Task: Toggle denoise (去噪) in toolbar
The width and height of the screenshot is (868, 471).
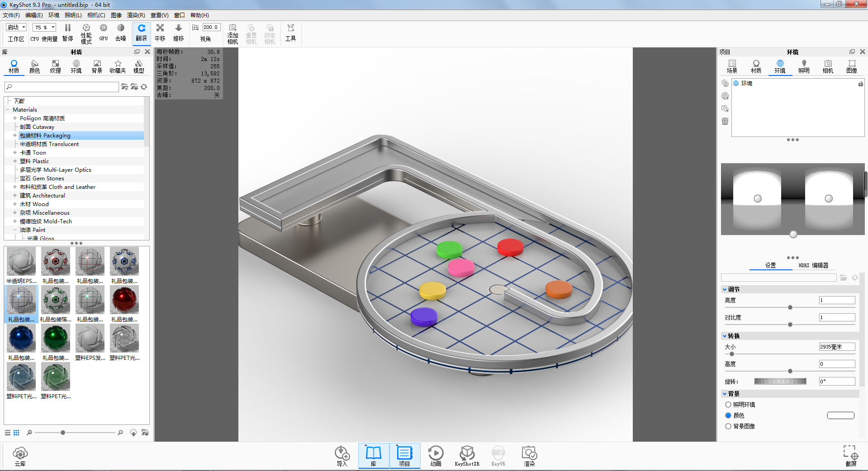Action: (121, 33)
